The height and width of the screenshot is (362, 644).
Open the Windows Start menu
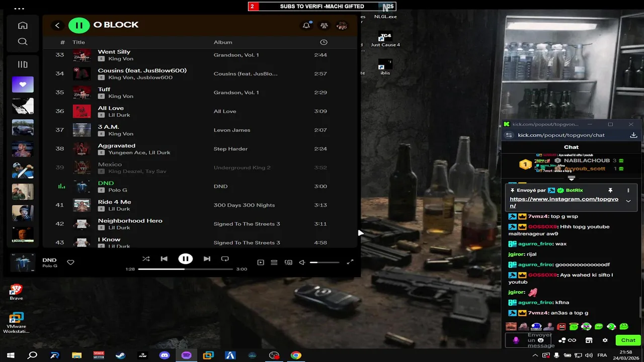click(11, 355)
